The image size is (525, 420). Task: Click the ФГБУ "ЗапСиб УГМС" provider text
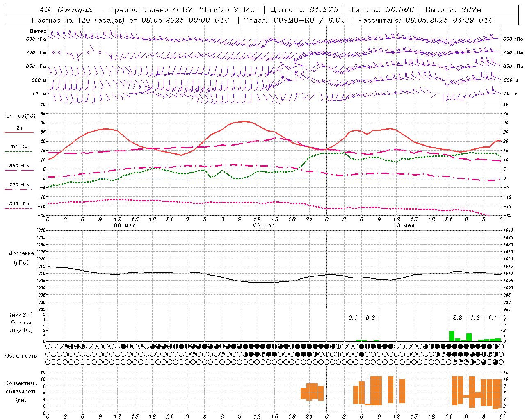[x=215, y=10]
